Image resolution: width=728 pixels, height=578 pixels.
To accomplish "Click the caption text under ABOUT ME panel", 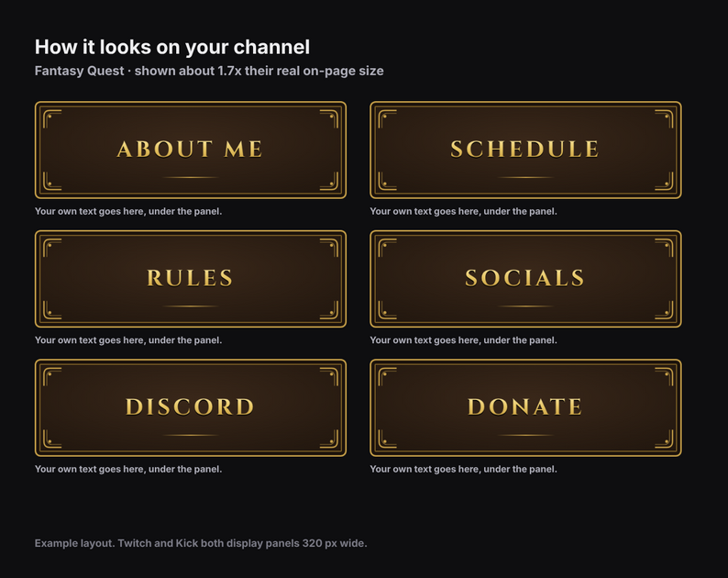I will click(x=128, y=211).
